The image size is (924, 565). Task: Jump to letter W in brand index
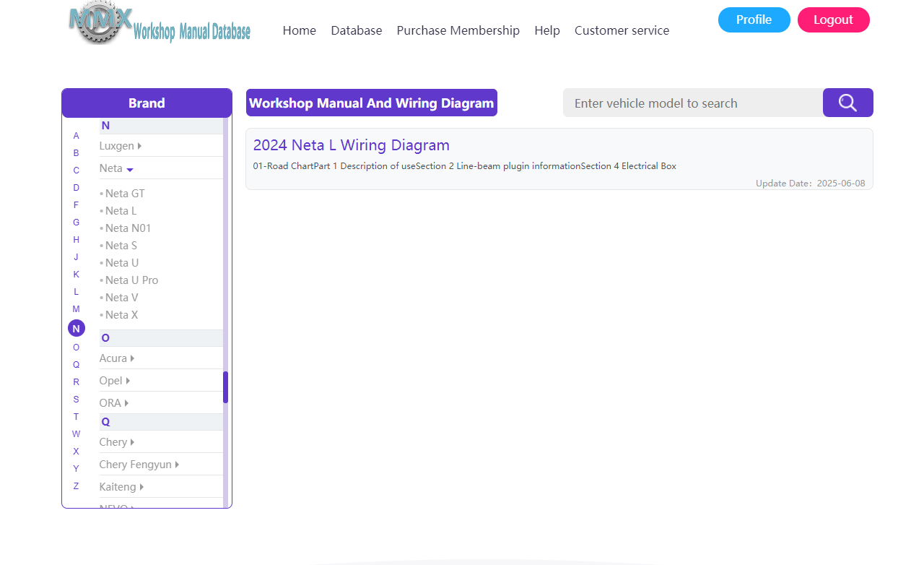click(77, 434)
